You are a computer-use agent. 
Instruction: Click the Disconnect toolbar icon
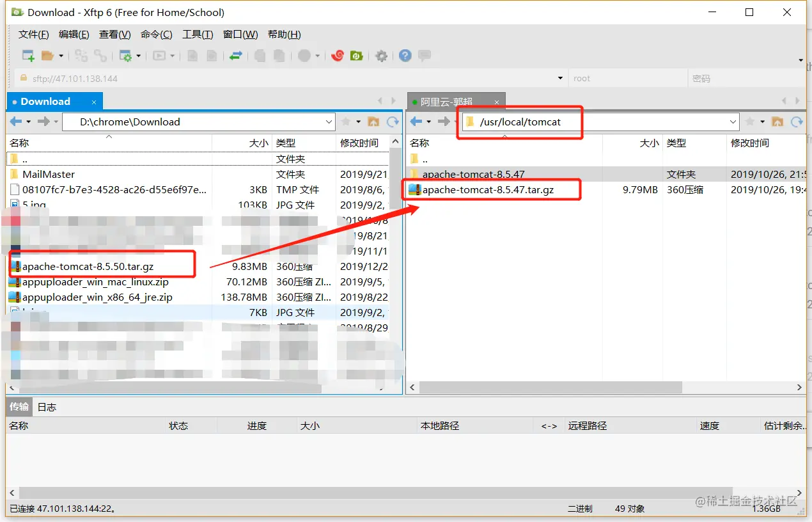pos(100,56)
